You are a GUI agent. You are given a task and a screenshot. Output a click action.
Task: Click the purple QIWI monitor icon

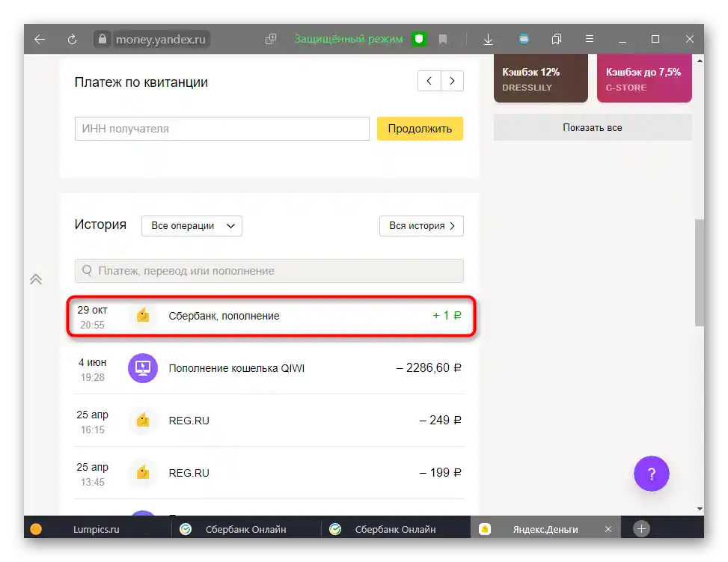tap(143, 368)
